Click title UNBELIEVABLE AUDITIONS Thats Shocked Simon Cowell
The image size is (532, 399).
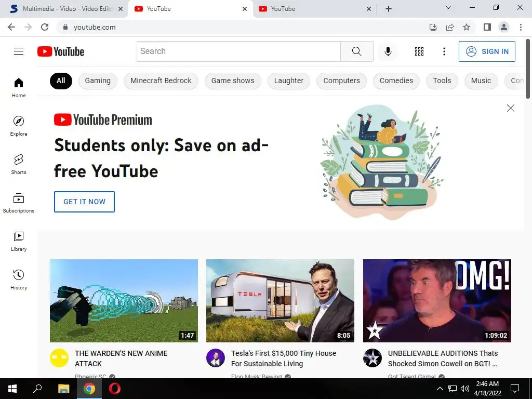coord(443,358)
